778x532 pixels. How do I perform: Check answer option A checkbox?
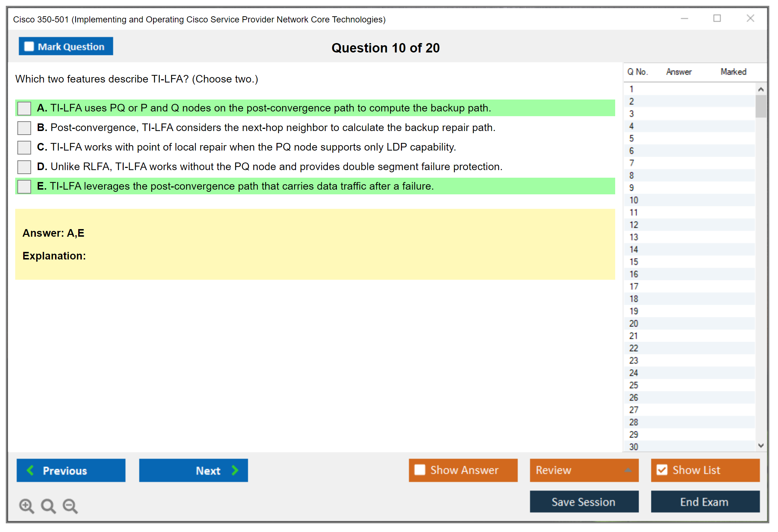(x=24, y=108)
